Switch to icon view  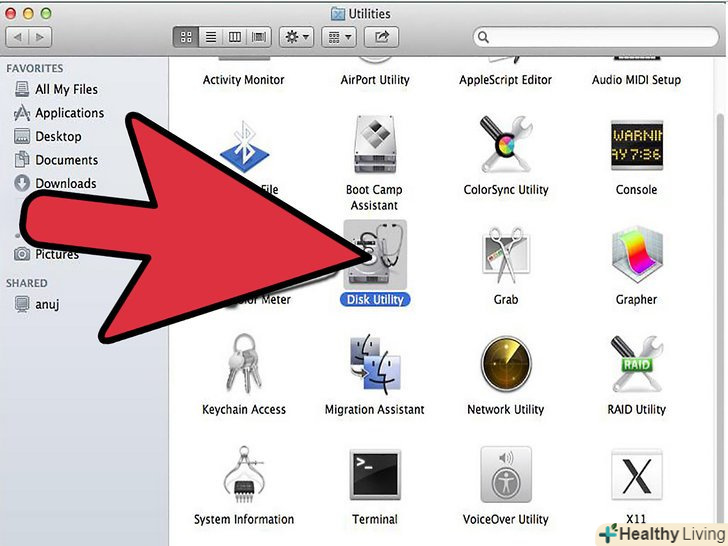coord(186,37)
